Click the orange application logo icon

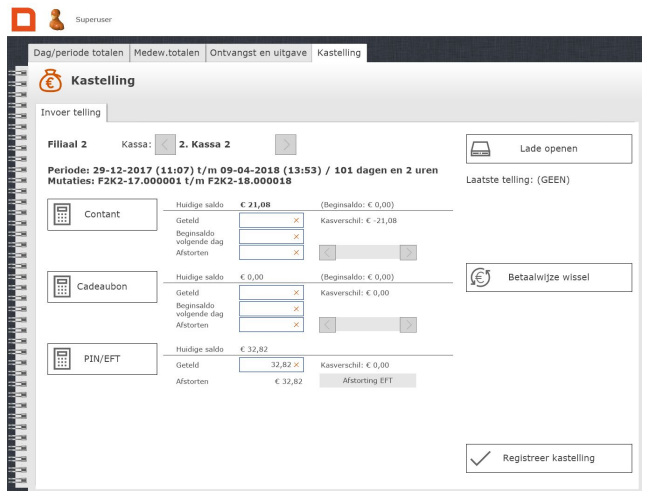(19, 17)
